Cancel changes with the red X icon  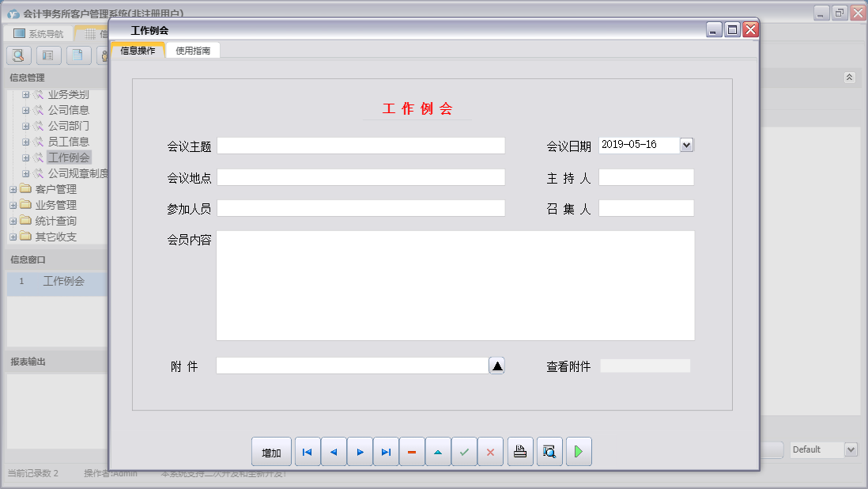[x=490, y=451]
